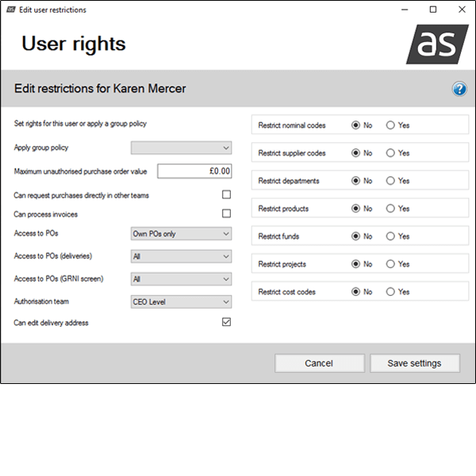476x476 pixels.
Task: Click the 'Access to POs (GRNI screen)' label
Action: (59, 278)
